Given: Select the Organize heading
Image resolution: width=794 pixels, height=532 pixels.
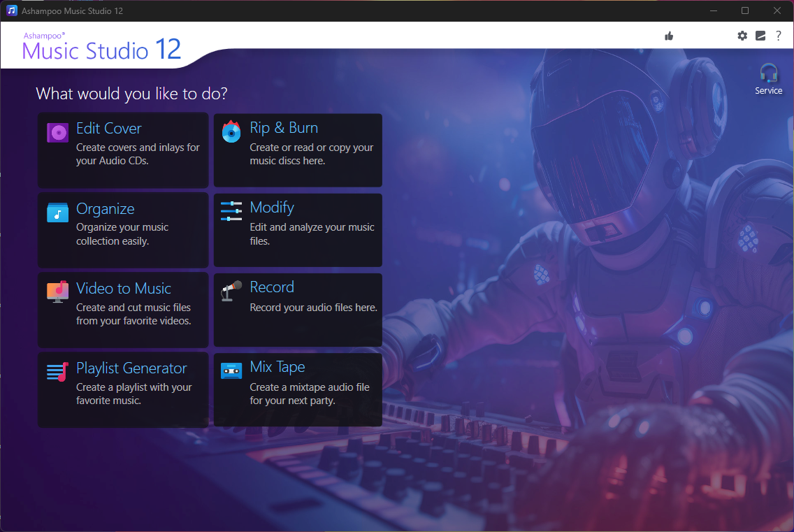Looking at the screenshot, I should click(x=106, y=209).
